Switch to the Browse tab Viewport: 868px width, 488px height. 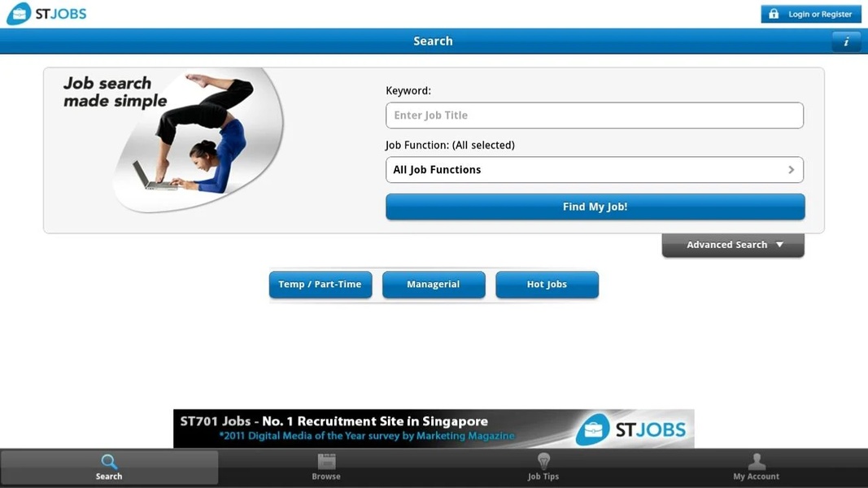326,468
